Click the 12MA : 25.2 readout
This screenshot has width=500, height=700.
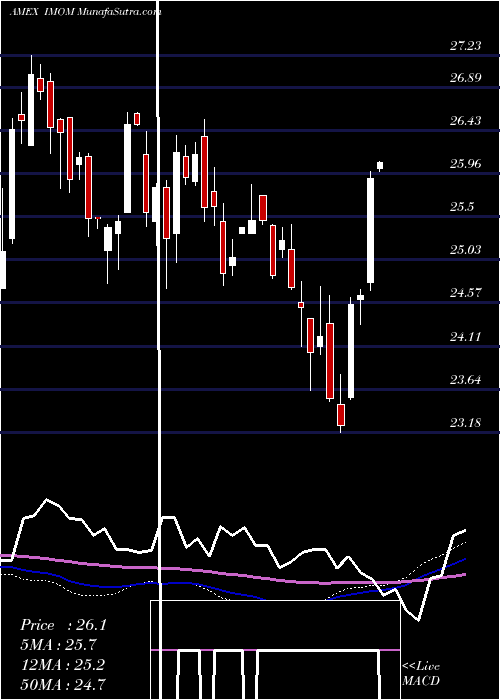tap(62, 665)
